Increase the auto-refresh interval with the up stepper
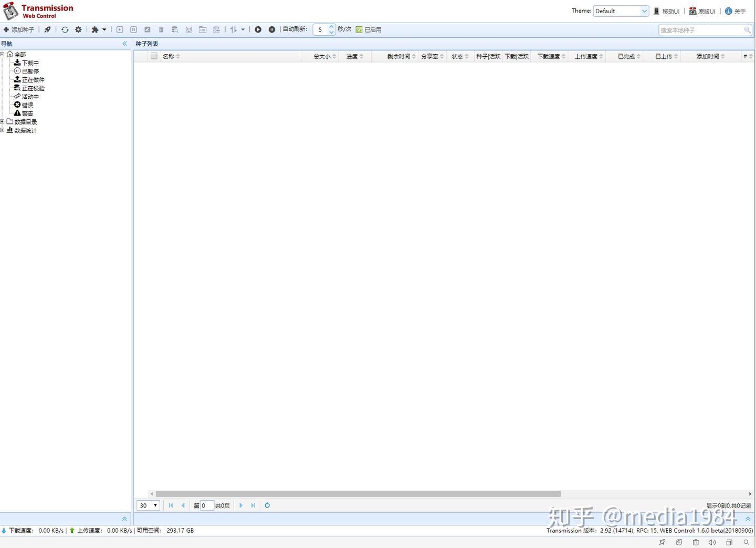The height and width of the screenshot is (548, 756). point(331,27)
